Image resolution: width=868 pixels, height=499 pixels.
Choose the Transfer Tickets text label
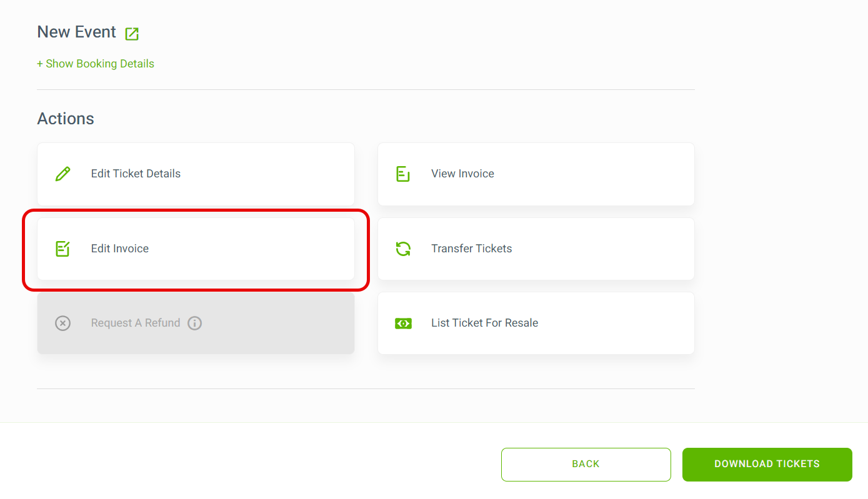point(471,249)
